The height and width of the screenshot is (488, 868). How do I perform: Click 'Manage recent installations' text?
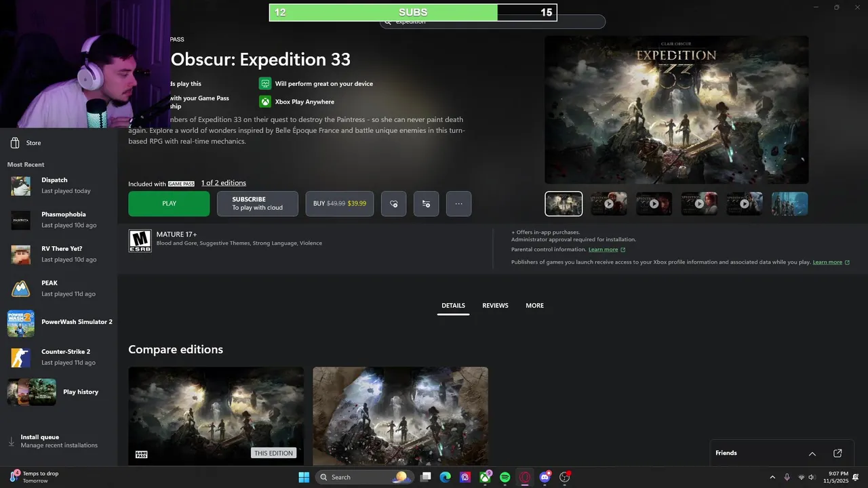(x=59, y=445)
